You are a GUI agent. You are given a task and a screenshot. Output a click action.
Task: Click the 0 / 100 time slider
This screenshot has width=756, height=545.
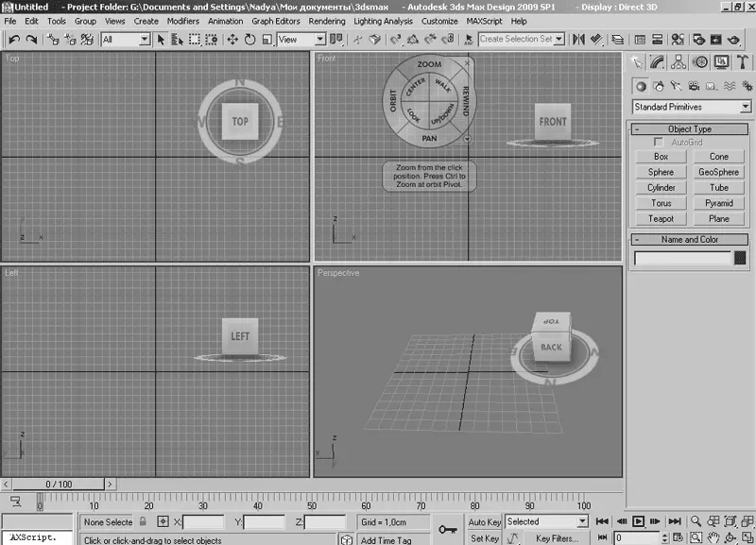(x=59, y=484)
